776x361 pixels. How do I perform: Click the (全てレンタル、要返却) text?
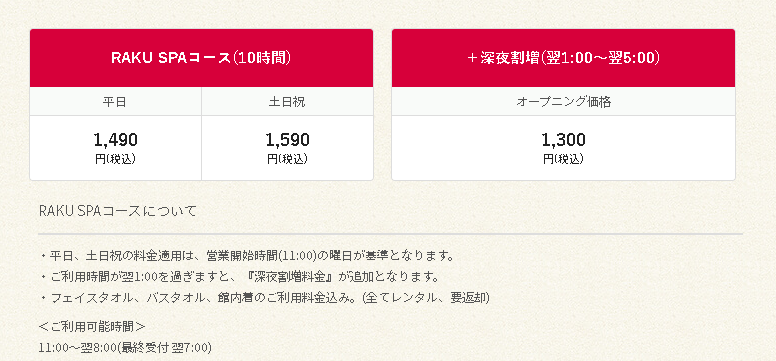pyautogui.click(x=426, y=298)
